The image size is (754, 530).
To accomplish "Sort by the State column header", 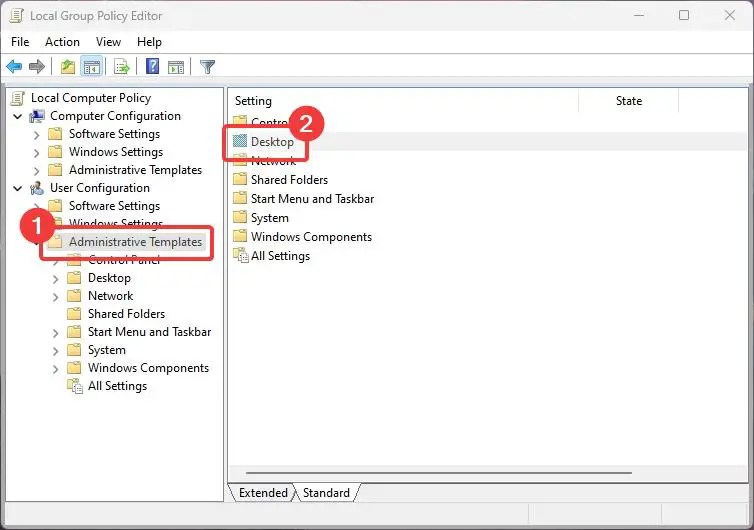I will coord(628,101).
